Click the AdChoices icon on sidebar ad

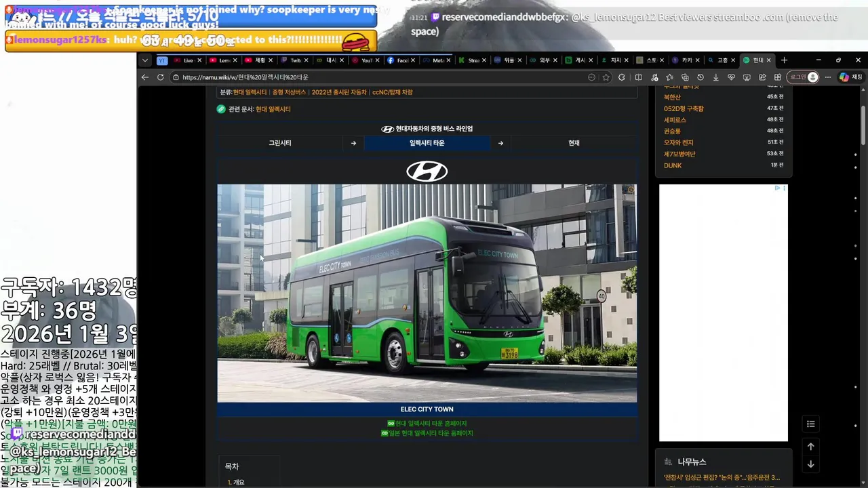tap(777, 188)
